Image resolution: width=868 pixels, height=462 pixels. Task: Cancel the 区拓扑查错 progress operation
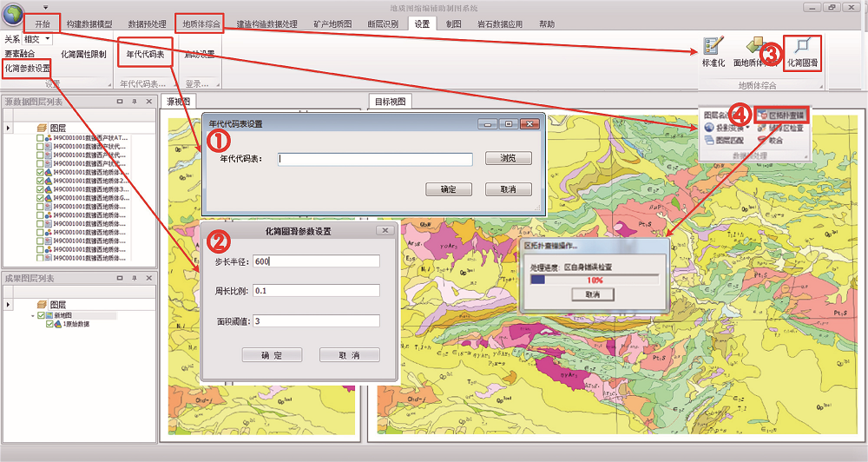coord(592,294)
